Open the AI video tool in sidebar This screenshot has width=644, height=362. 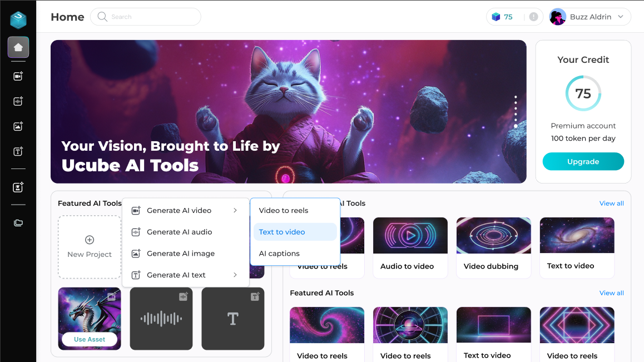[x=18, y=76]
